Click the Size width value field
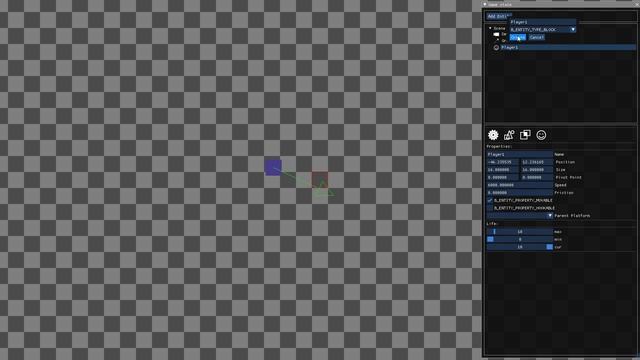The width and height of the screenshot is (640, 360). [502, 170]
